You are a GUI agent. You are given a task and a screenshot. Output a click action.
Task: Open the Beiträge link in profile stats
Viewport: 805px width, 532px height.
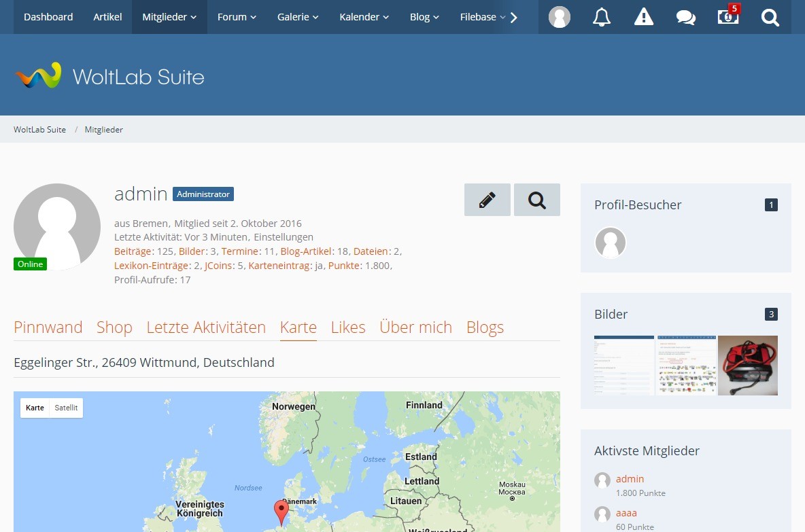(x=133, y=251)
